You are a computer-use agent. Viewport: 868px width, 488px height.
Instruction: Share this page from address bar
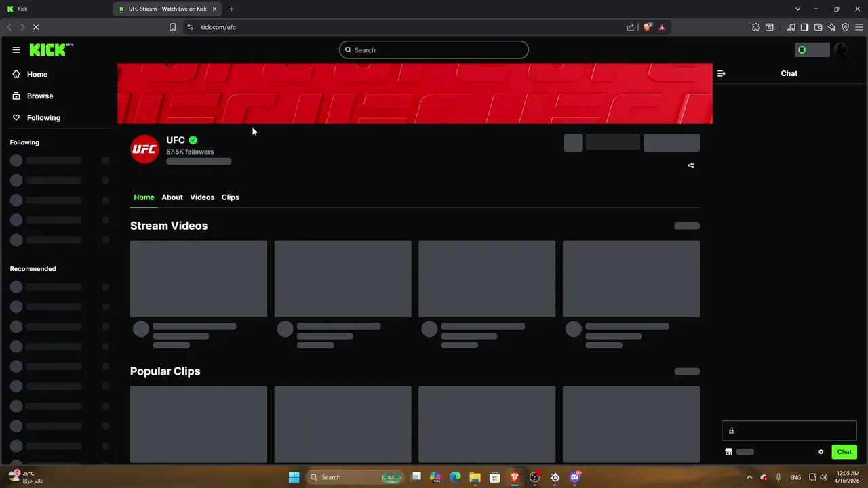631,27
